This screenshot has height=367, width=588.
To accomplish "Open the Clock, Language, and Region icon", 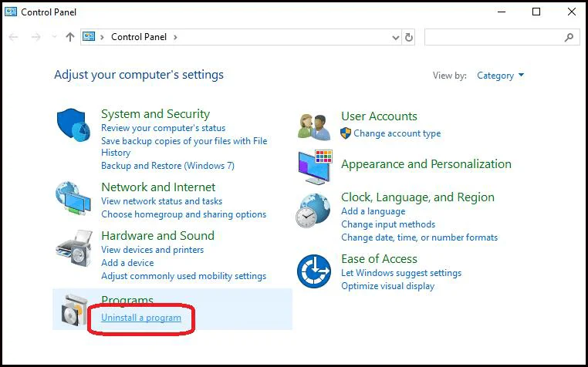I will [x=313, y=211].
